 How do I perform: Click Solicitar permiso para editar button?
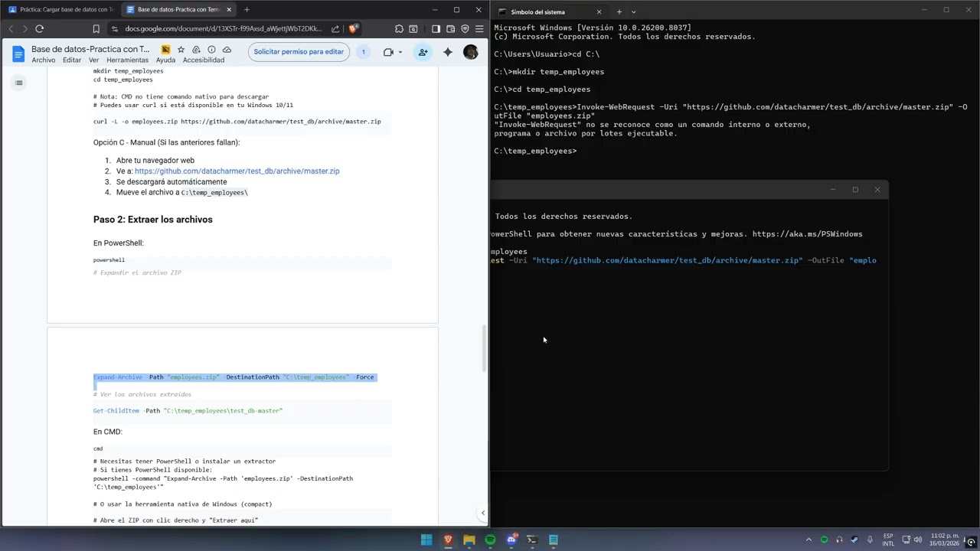(x=299, y=52)
